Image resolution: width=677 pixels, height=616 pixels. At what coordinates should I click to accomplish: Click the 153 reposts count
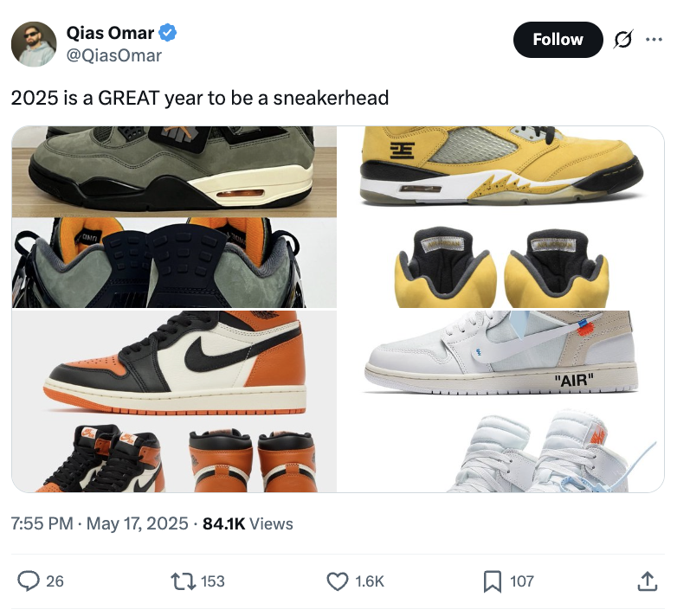pos(213,581)
